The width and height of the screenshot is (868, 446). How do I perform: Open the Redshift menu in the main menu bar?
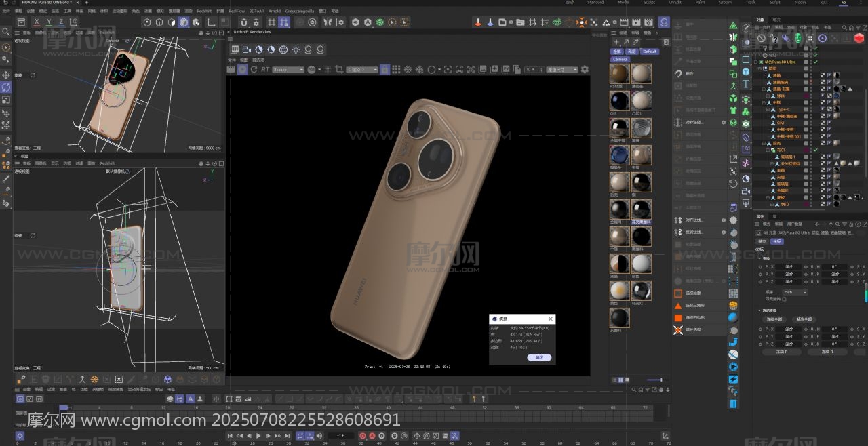pyautogui.click(x=204, y=12)
